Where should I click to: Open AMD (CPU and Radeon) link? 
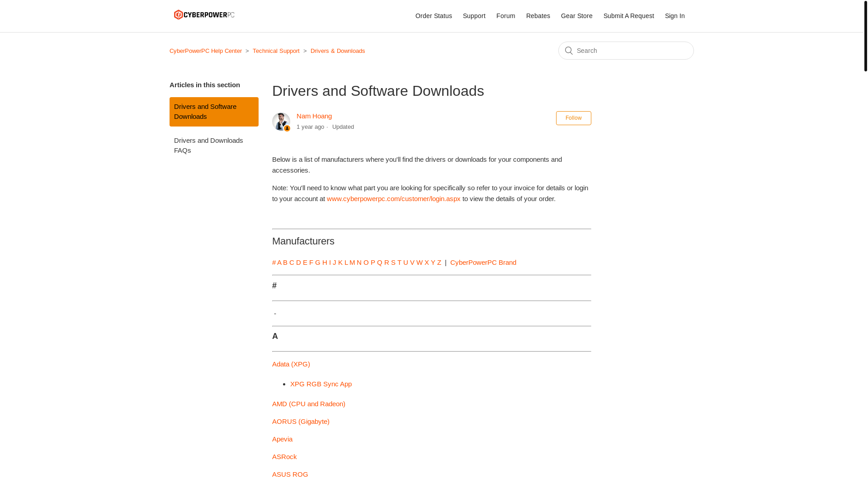[309, 404]
